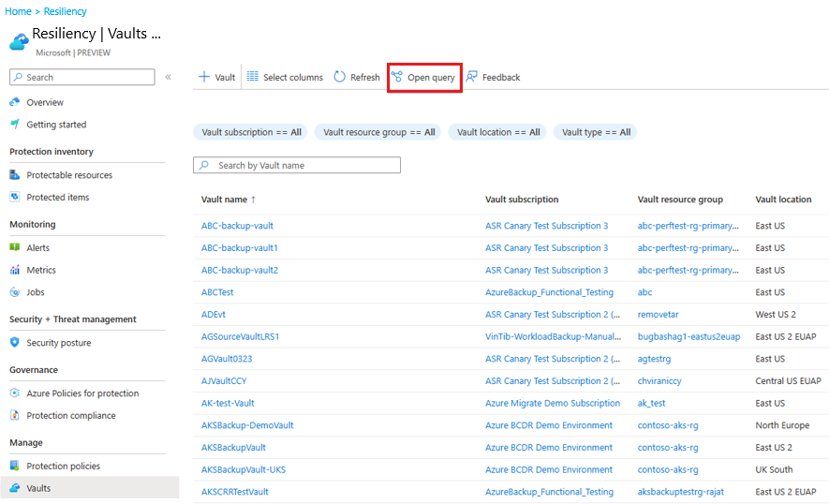Open AKSBackupVault-UKS vault link
Screen dimensions: 829x504
coord(244,469)
